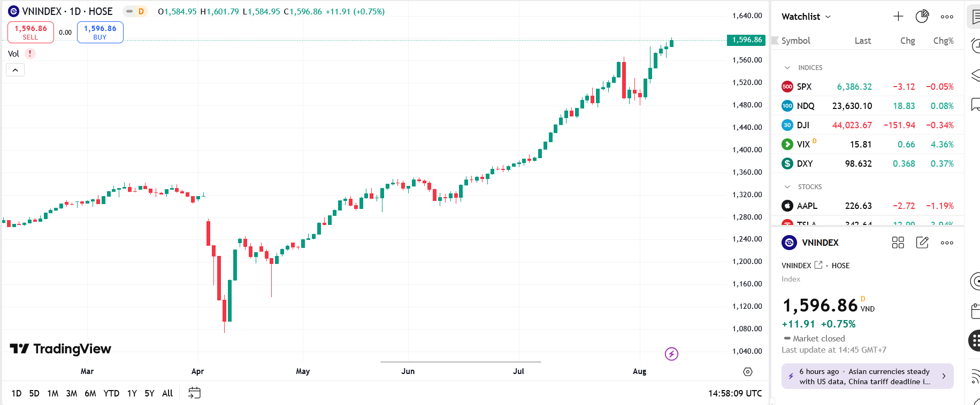Click the DXY dollar sign logo icon
The image size is (980, 405).
[787, 163]
